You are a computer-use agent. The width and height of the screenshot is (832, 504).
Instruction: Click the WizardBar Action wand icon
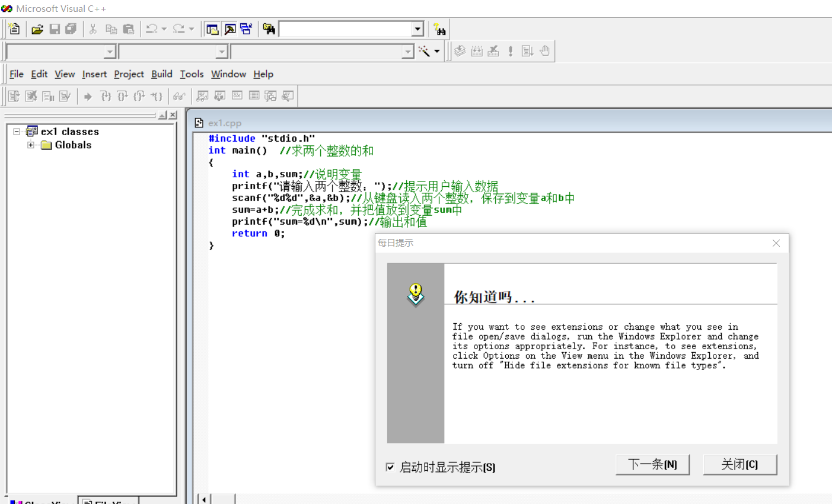point(423,51)
